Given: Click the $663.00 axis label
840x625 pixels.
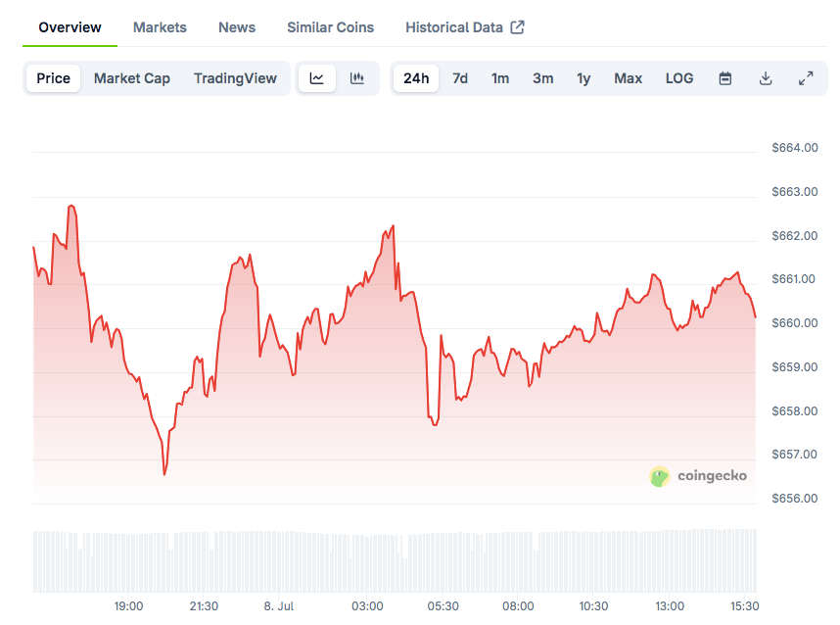Looking at the screenshot, I should [x=794, y=191].
